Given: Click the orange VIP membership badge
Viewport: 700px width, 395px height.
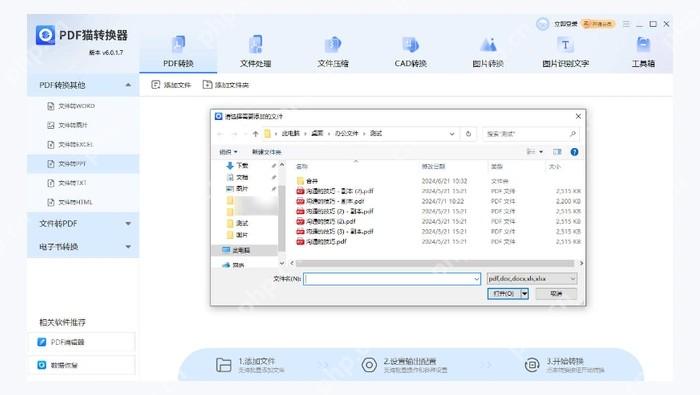Looking at the screenshot, I should [598, 24].
